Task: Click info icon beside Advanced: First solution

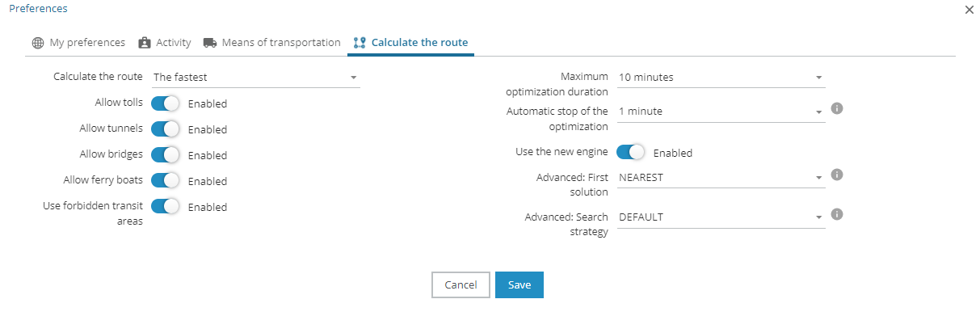Action: pos(837,175)
